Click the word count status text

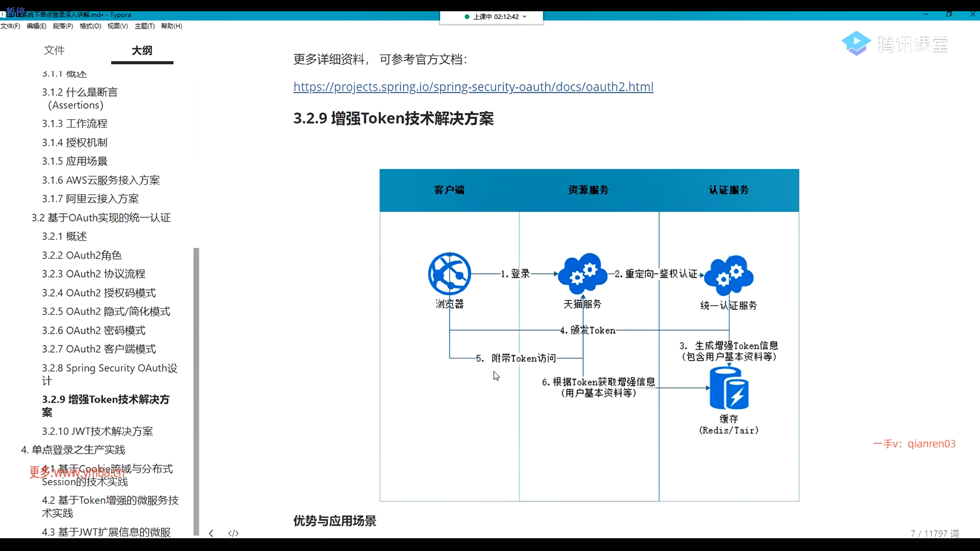pos(935,533)
